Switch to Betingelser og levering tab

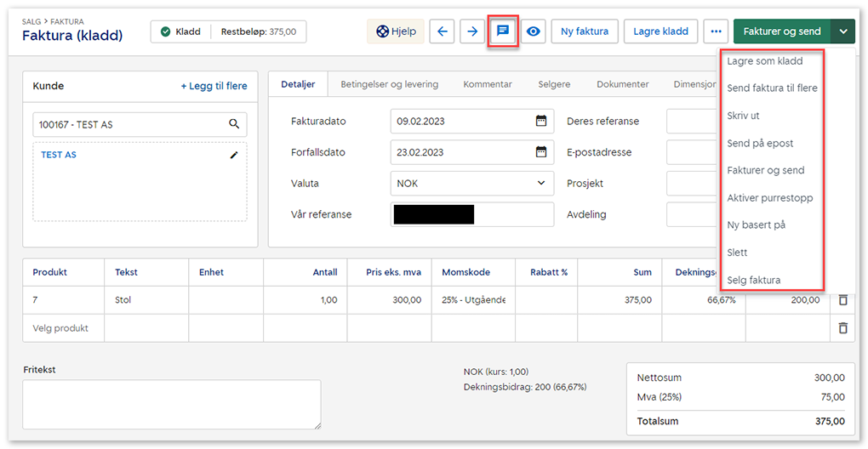(x=389, y=84)
